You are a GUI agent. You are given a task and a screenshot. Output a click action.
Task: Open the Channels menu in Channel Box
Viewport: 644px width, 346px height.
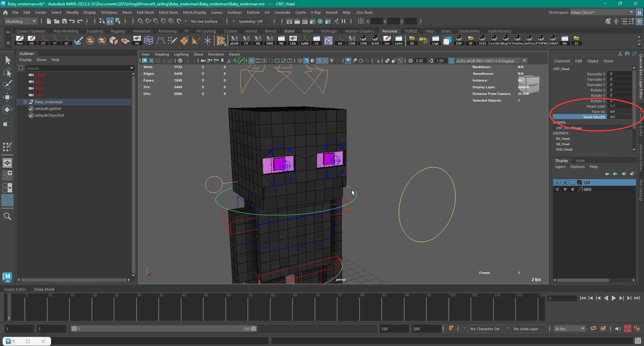[562, 61]
